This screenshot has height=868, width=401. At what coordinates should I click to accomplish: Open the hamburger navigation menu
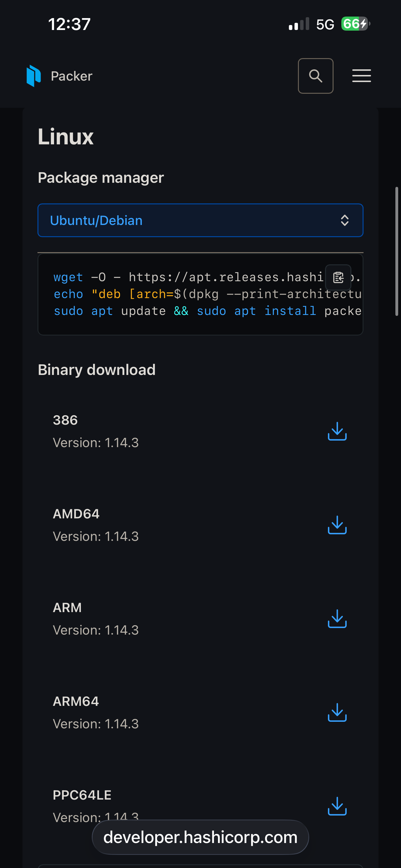point(361,76)
